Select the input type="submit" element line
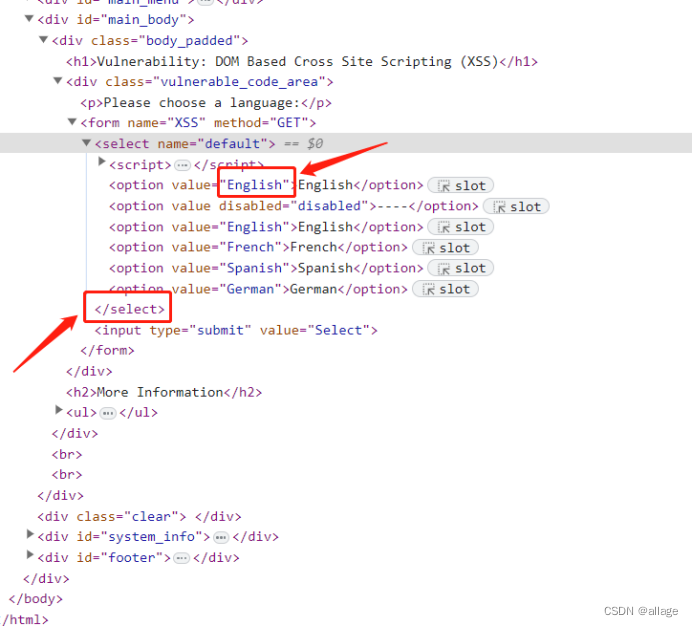This screenshot has width=693, height=627. (x=236, y=331)
